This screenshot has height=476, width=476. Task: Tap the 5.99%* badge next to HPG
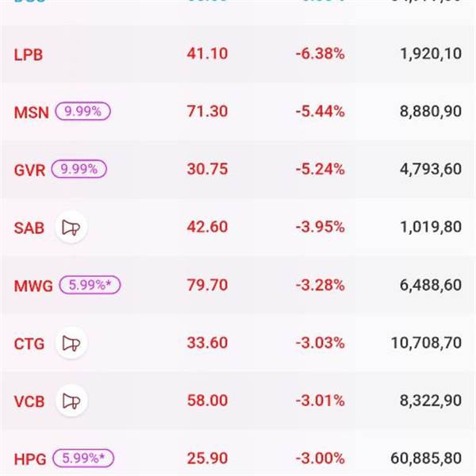(83, 458)
